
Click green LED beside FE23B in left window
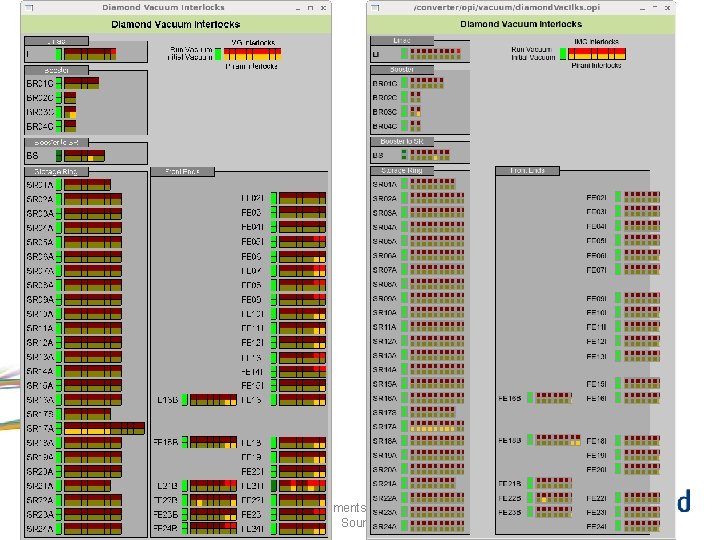pyautogui.click(x=185, y=514)
